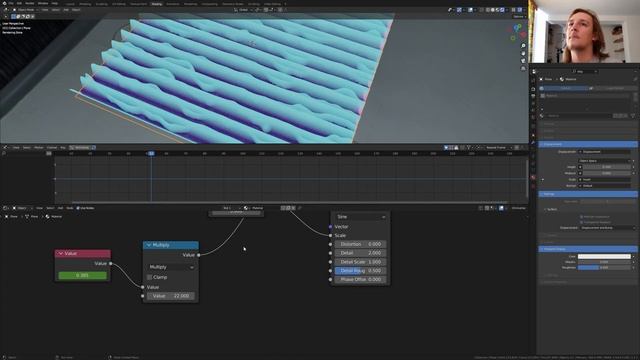Screen dimensions: 640x360
Task: Activate the pan hand gizmo in 3D viewport
Action: (x=523, y=53)
